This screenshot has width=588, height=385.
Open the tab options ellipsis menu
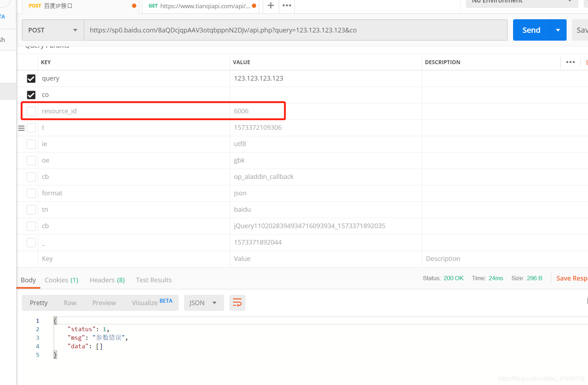[287, 5]
